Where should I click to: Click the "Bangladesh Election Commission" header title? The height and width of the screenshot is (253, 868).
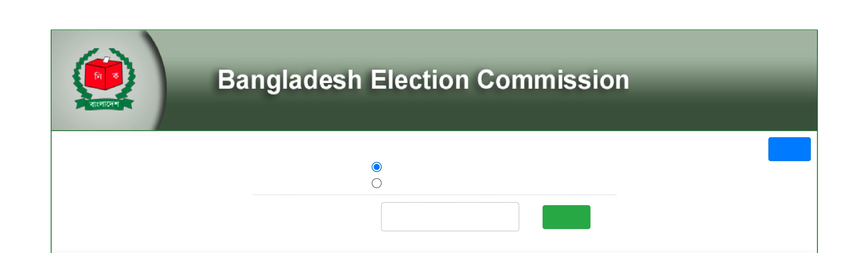[x=423, y=80]
